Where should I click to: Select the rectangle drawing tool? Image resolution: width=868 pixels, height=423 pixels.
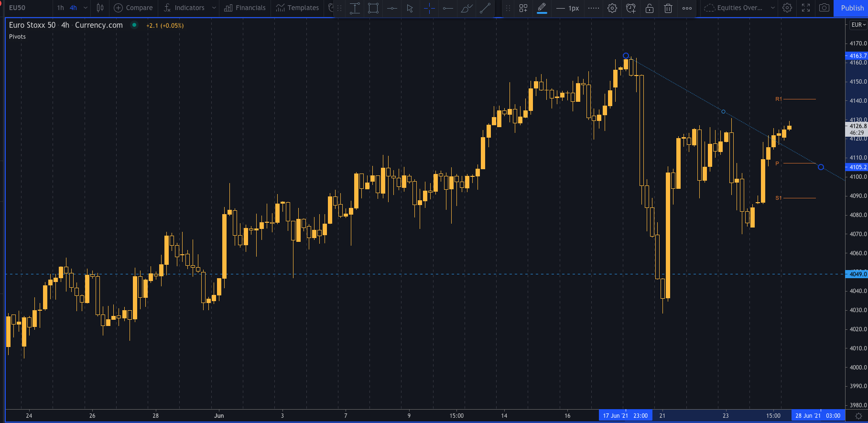(x=373, y=8)
